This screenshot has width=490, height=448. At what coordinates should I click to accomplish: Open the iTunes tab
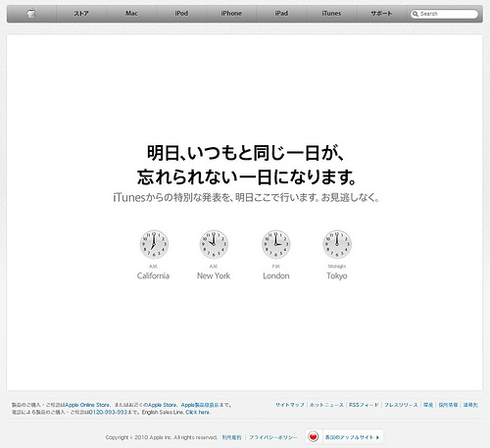tap(331, 14)
